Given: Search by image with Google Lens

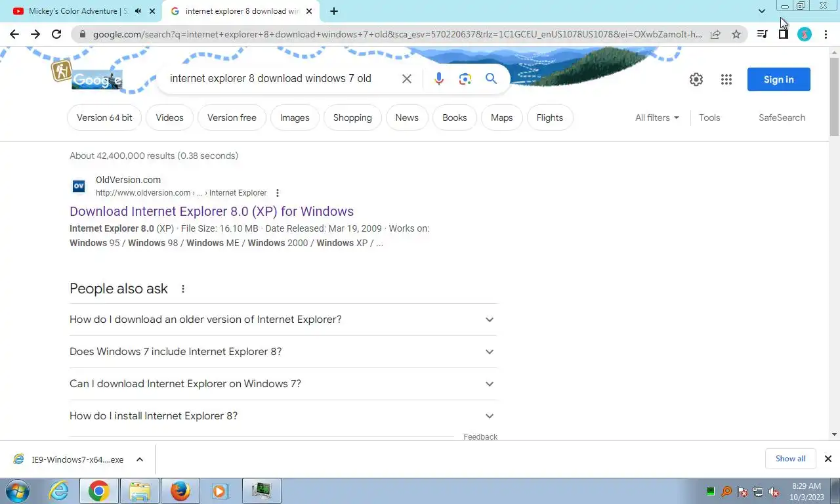Looking at the screenshot, I should [465, 79].
